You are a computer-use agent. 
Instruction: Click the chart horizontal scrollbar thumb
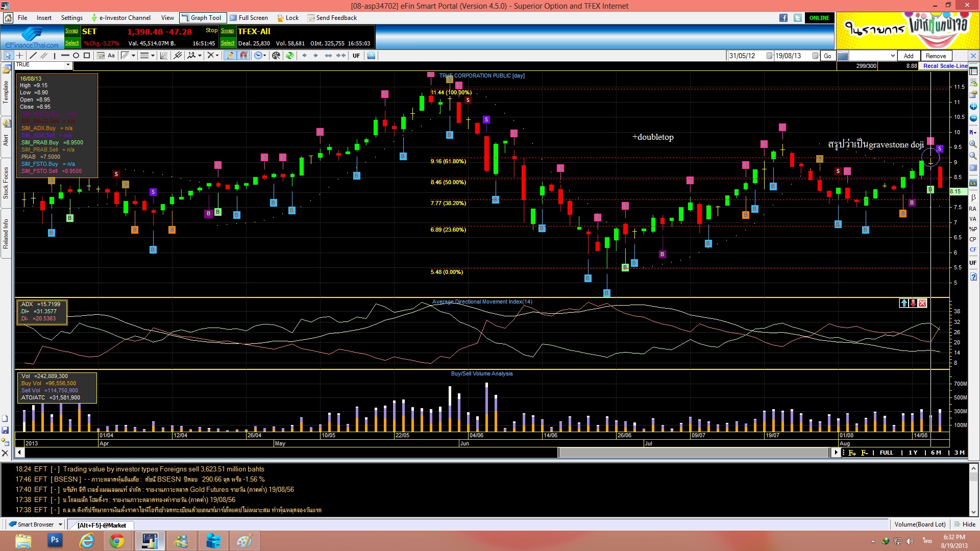point(694,453)
